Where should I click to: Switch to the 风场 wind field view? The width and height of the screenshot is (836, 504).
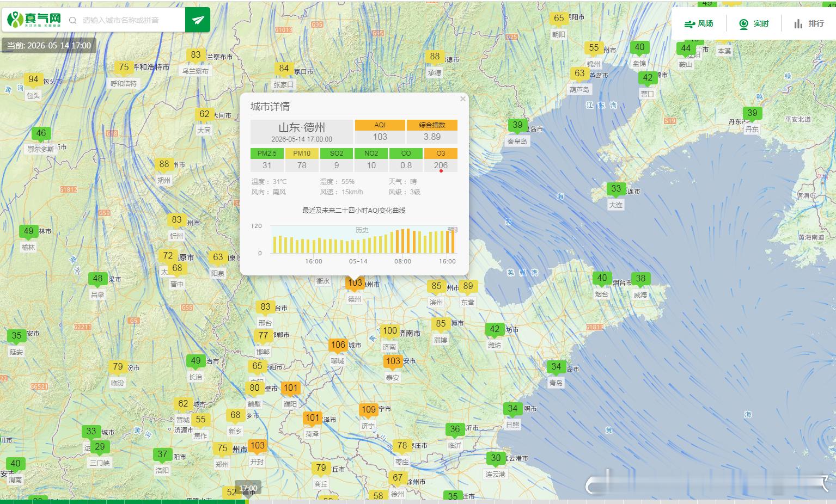pos(699,23)
